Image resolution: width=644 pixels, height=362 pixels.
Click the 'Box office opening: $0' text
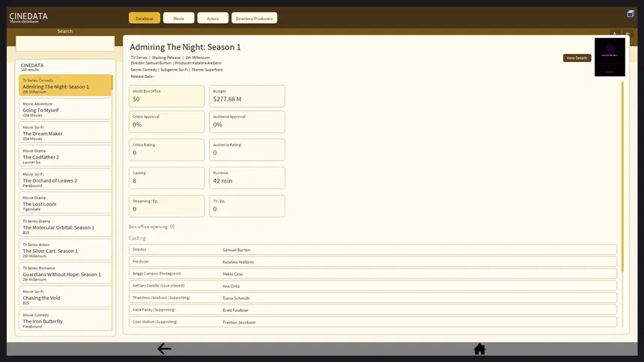coord(151,227)
